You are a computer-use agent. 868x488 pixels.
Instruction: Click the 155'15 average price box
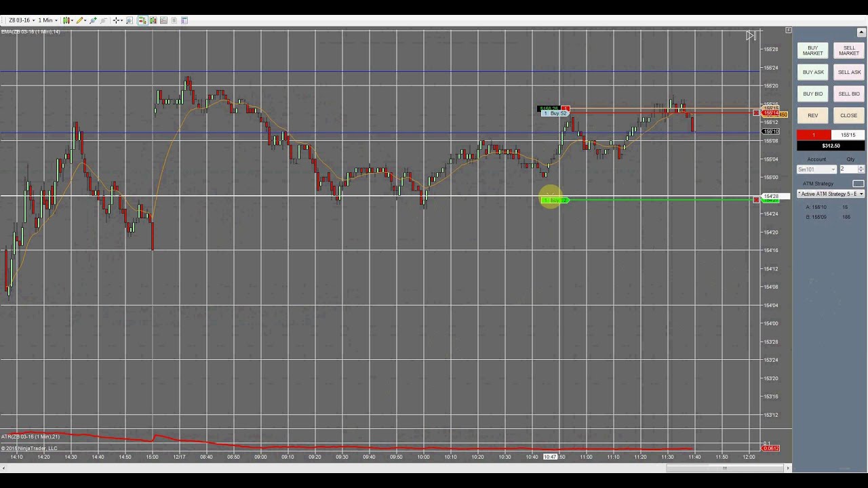tap(848, 135)
